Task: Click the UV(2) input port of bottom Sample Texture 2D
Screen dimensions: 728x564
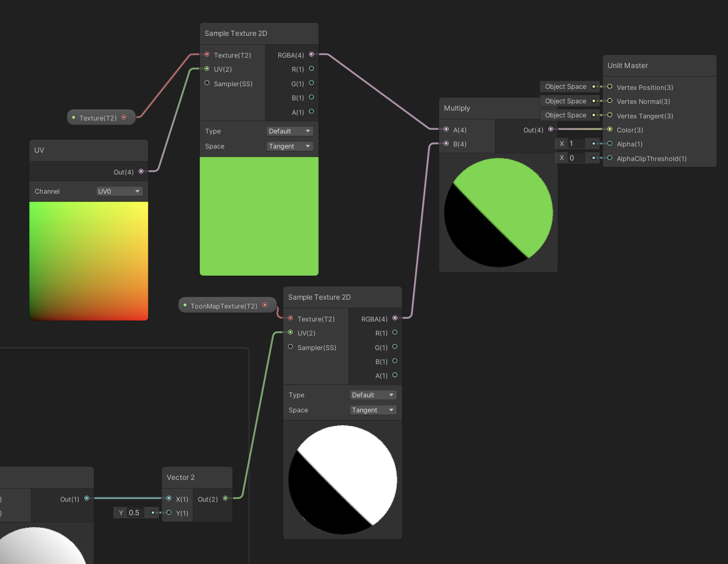Action: [290, 332]
